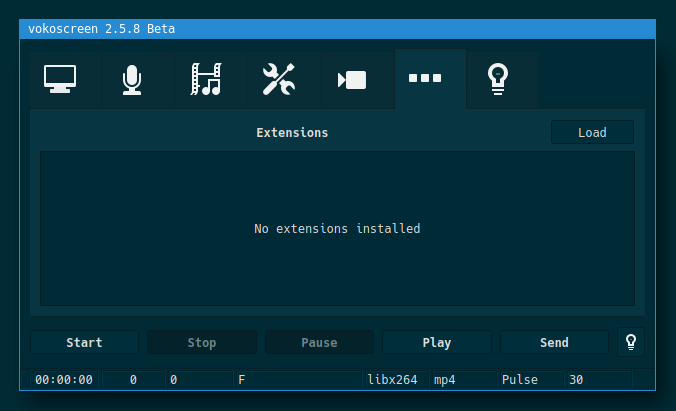Open the video and music codec tab

point(206,79)
